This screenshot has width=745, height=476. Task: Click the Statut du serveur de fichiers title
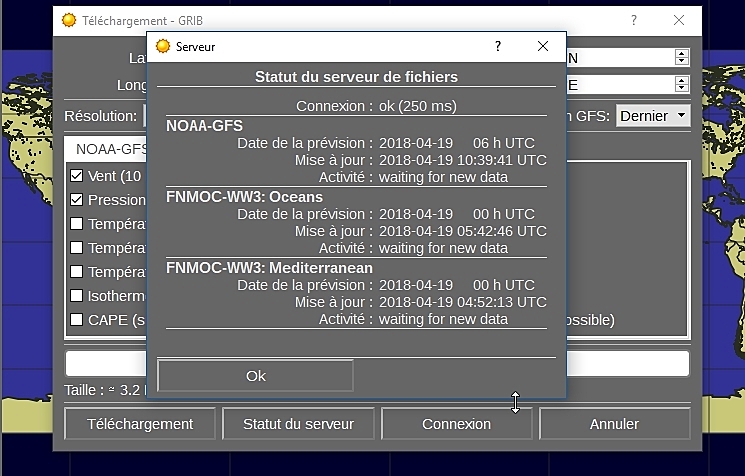356,77
